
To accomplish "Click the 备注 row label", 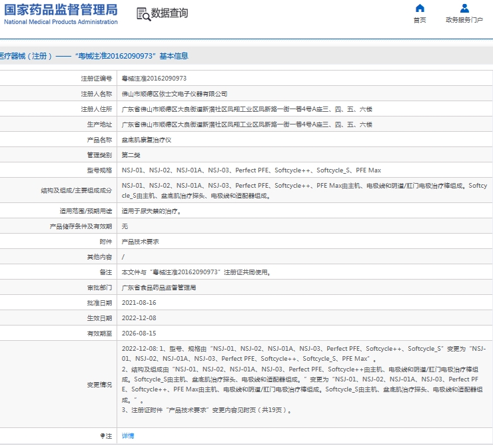I will [x=106, y=272].
